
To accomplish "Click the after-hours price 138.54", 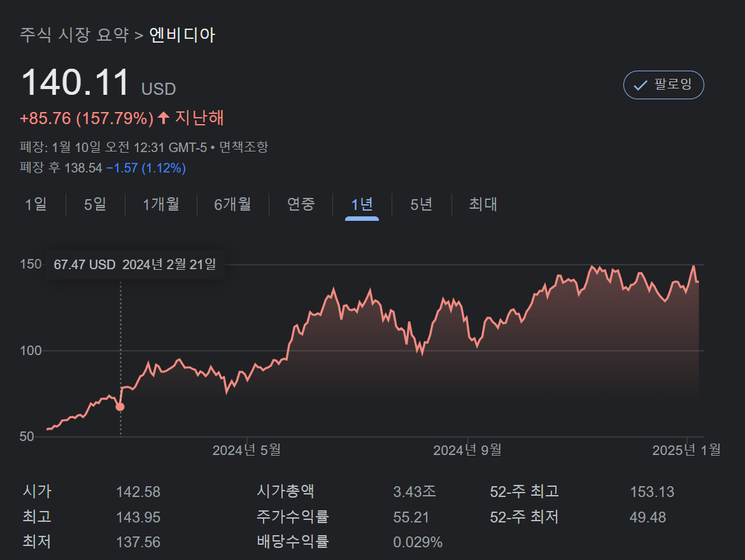I will point(83,168).
